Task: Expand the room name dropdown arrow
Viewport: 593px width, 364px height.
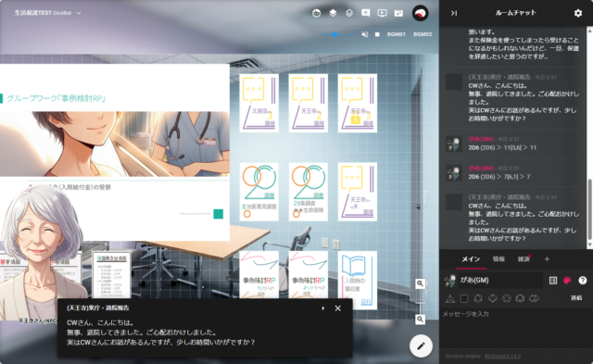Action: (x=79, y=13)
